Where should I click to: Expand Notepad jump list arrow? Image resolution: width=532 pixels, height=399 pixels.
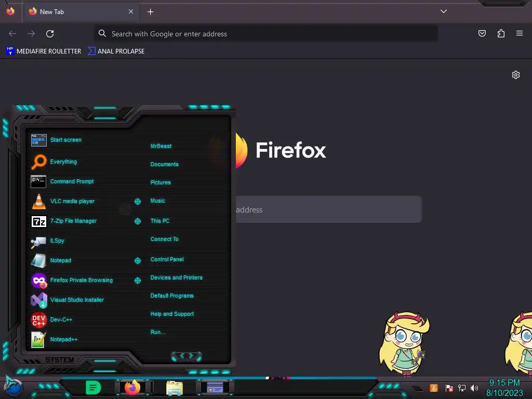137,261
